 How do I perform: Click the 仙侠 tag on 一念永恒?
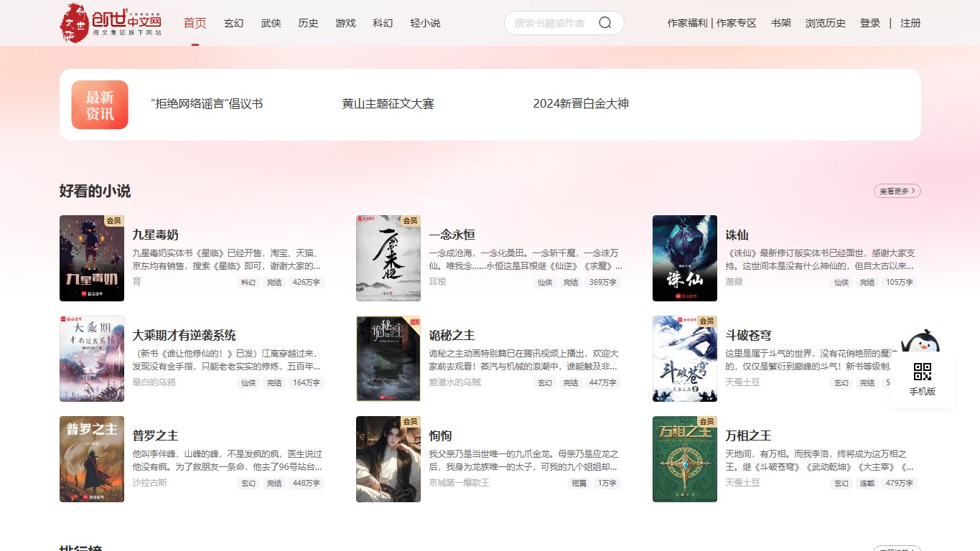tap(545, 283)
